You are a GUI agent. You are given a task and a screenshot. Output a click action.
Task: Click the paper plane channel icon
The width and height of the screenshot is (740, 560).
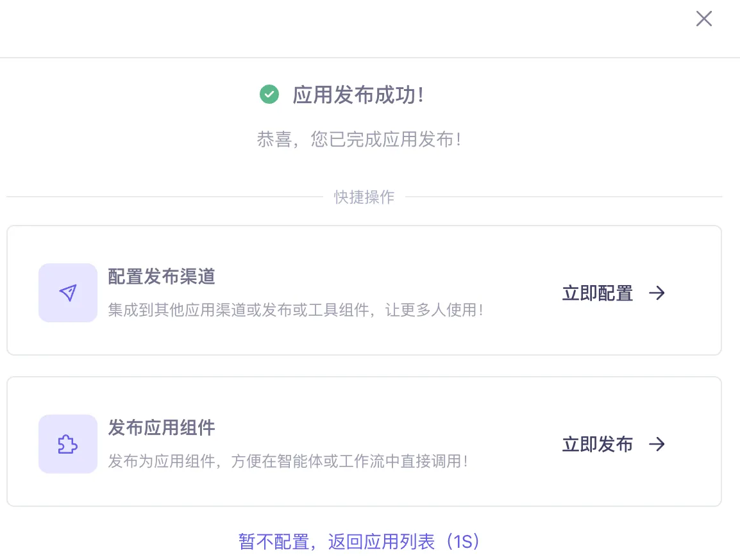[68, 293]
